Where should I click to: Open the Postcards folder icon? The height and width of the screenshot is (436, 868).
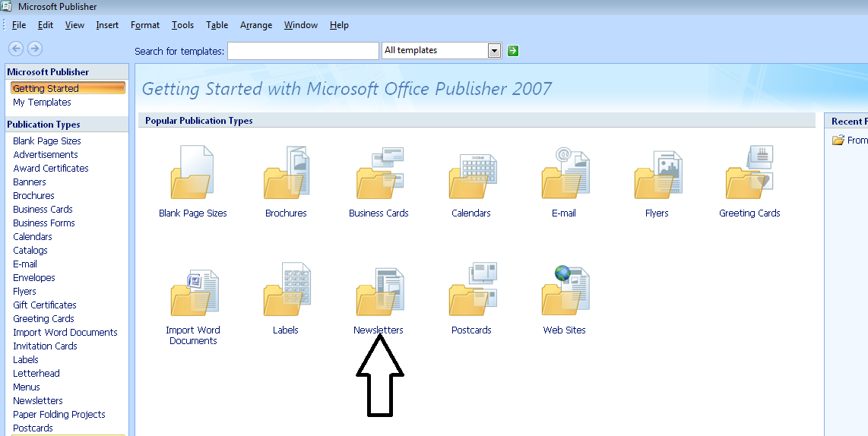473,289
